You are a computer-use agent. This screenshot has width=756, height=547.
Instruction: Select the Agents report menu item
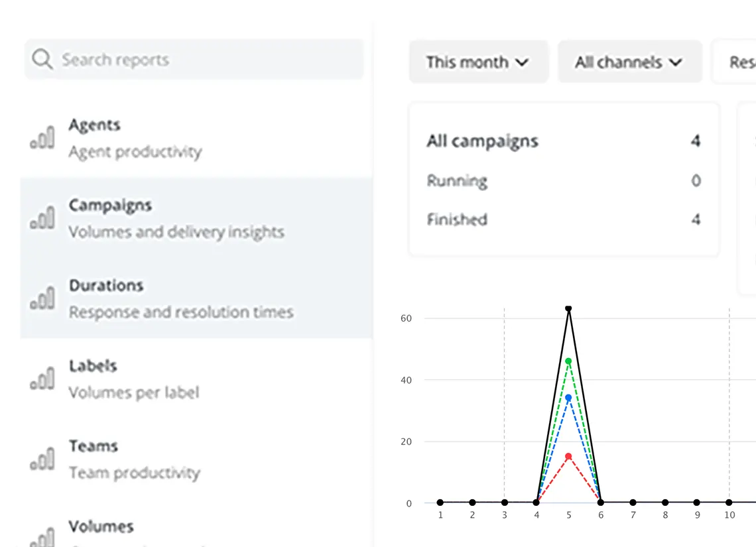135,138
